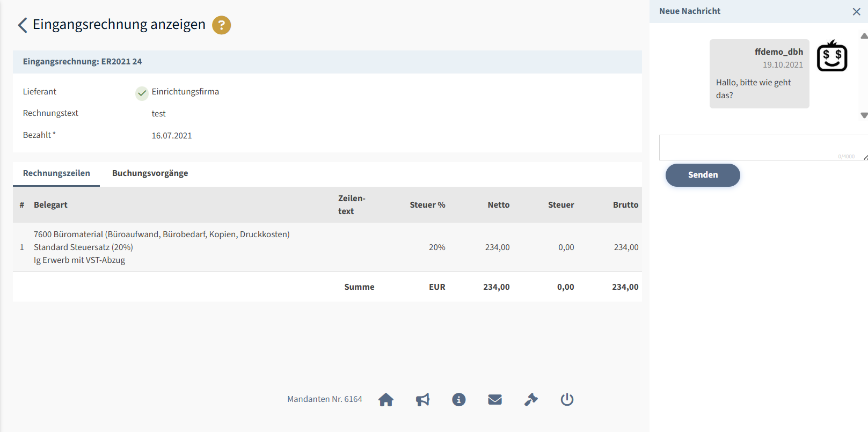Click the back arrow beside Eingangsrechnung anzeigen
The image size is (868, 432).
pyautogui.click(x=23, y=25)
